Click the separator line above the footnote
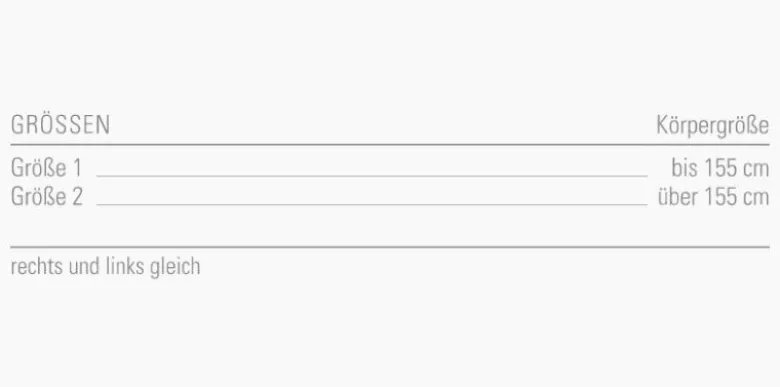The width and height of the screenshot is (780, 387). [390, 247]
